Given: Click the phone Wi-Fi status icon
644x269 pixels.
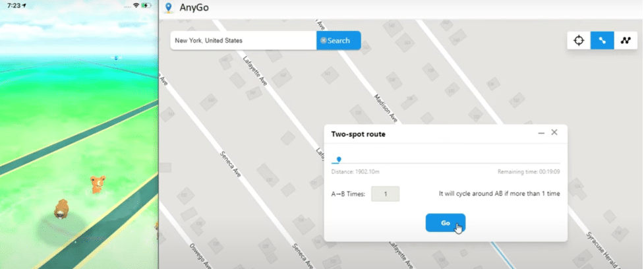Looking at the screenshot, I should click(x=136, y=5).
